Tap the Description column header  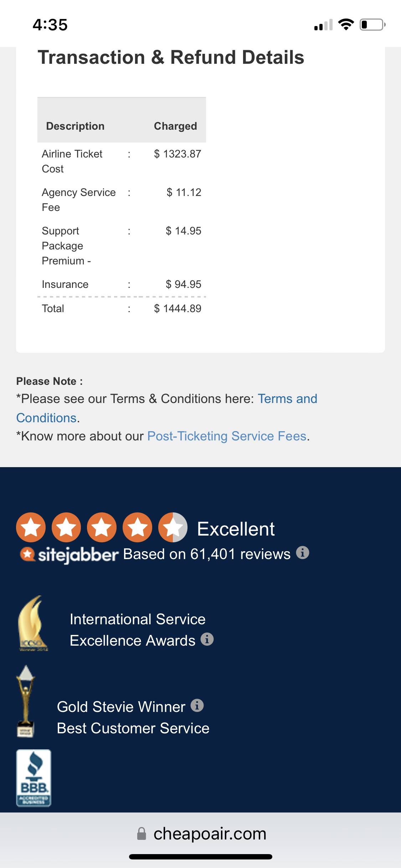(75, 126)
